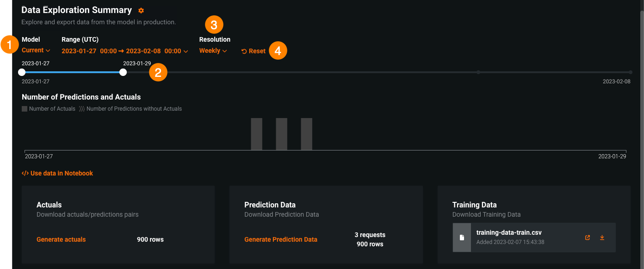644x269 pixels.
Task: Click the first bar in the chart
Action: pos(256,134)
